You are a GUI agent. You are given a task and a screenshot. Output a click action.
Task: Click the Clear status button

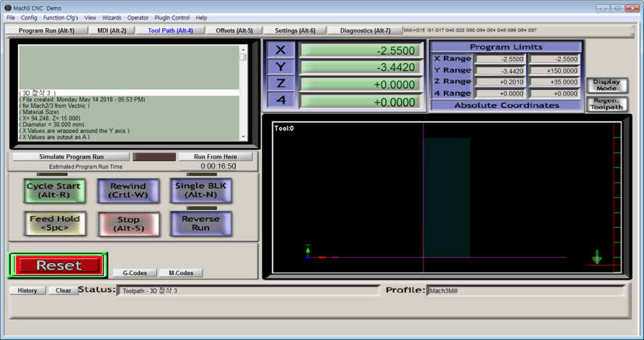coord(63,290)
